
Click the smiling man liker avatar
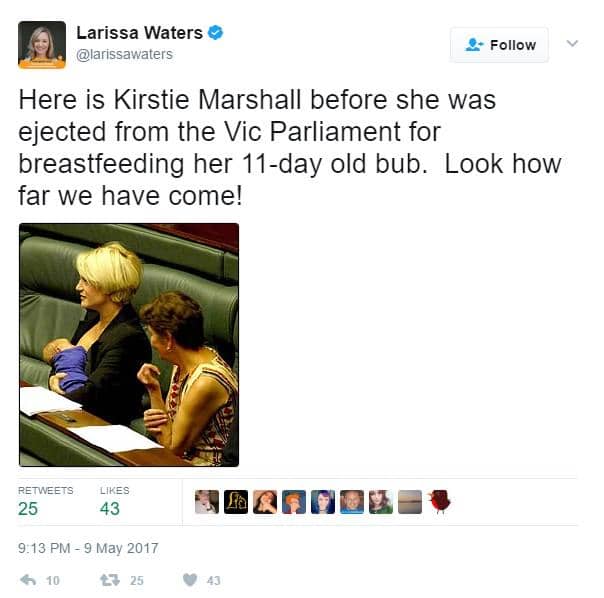coord(352,502)
